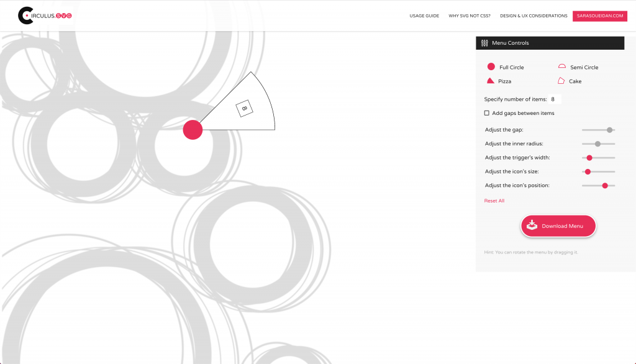Click the inner radius slider handle
Image resolution: width=636 pixels, height=364 pixels.
pyautogui.click(x=597, y=143)
